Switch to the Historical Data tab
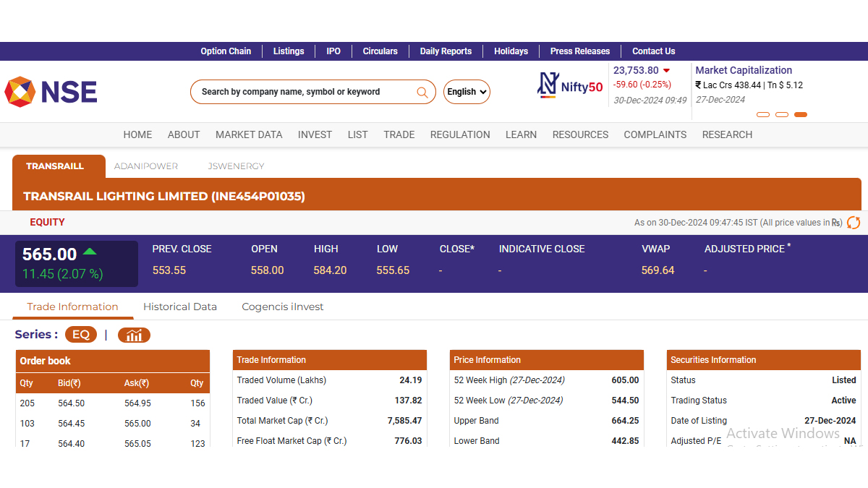 [180, 307]
